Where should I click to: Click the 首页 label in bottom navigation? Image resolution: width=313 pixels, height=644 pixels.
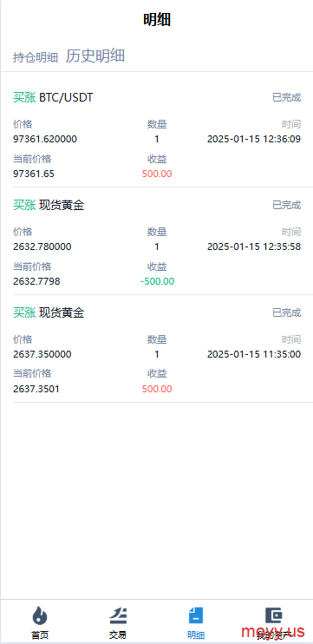click(x=39, y=635)
